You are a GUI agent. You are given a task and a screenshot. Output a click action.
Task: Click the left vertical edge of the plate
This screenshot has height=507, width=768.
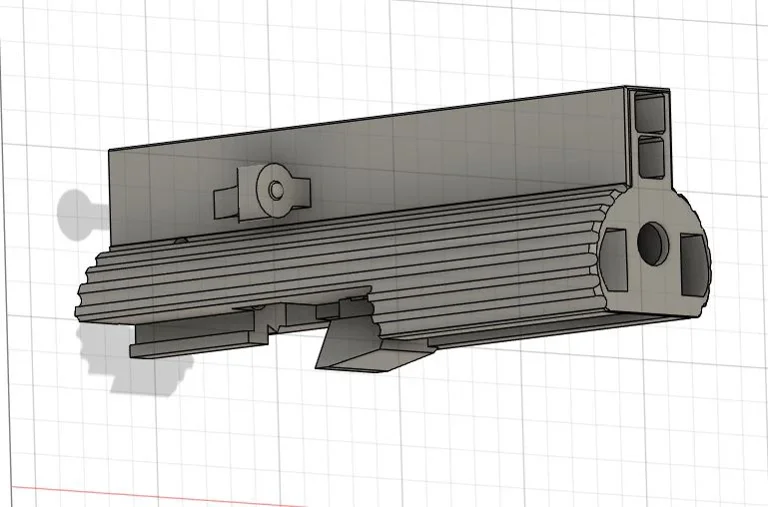pyautogui.click(x=109, y=200)
